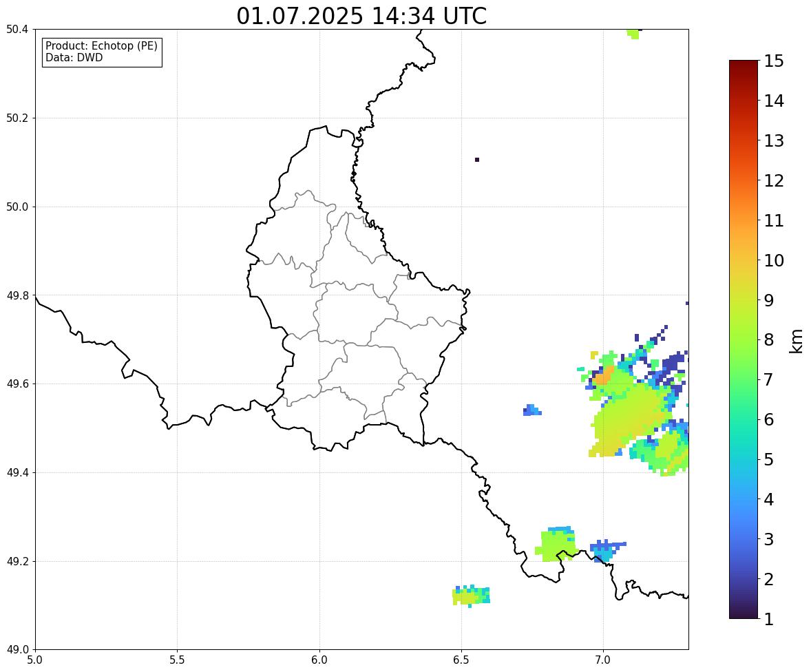Click the x-axis label "5.0"
This screenshot has height=672, width=811.
coord(35,660)
